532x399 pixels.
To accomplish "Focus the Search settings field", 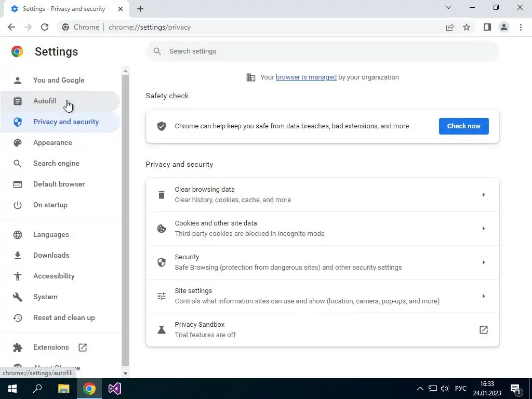I will [322, 51].
